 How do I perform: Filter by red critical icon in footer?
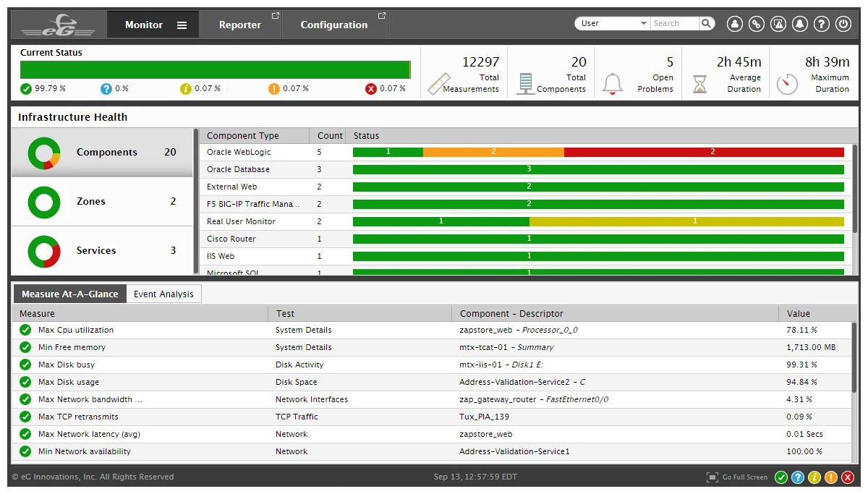point(848,477)
